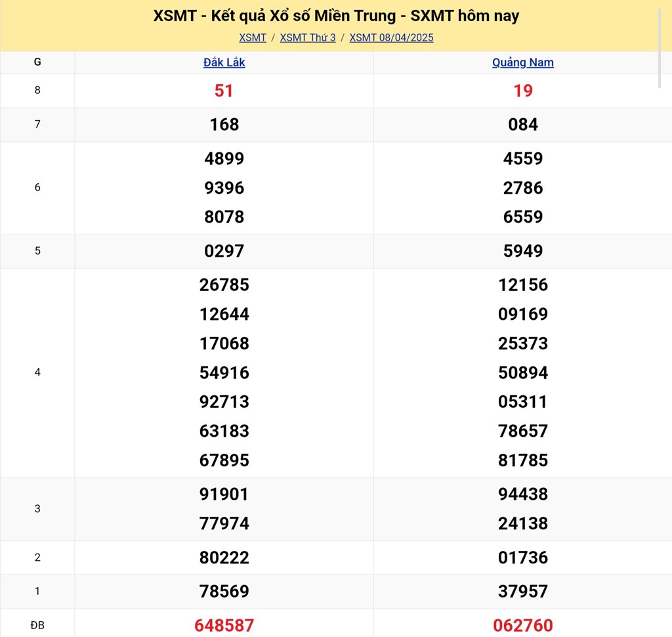Click number 25373 in Quảng Nam column
The image size is (672, 637).
[523, 343]
